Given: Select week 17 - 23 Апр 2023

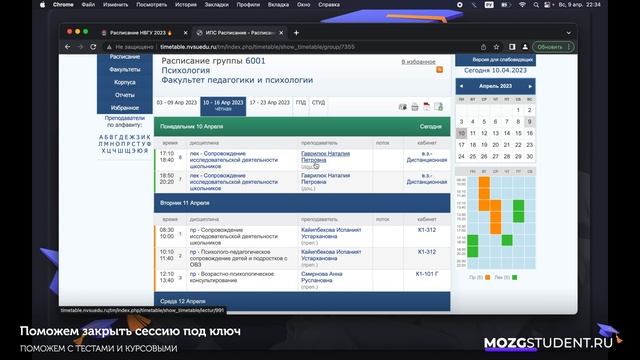Looking at the screenshot, I should pos(269,103).
